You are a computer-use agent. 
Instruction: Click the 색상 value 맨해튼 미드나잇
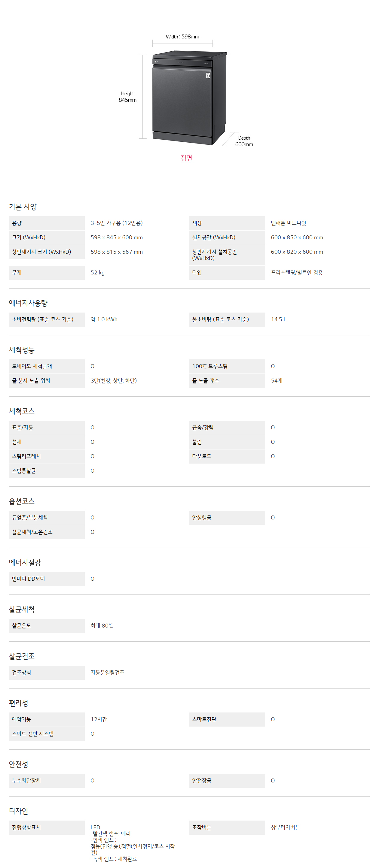288,223
